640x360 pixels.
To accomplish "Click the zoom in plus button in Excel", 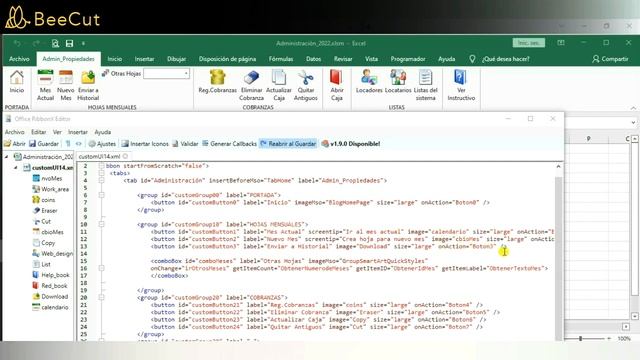I will (x=609, y=338).
